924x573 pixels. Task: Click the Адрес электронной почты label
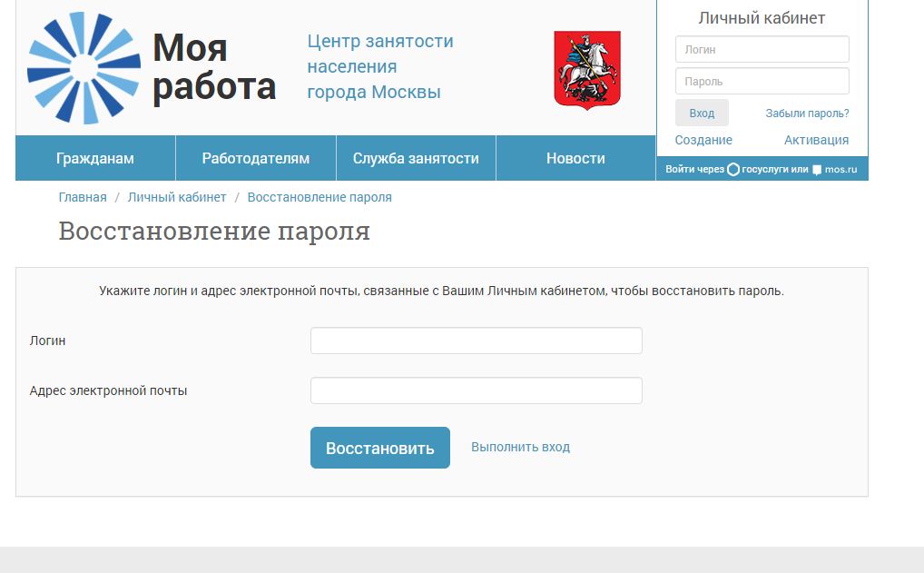click(108, 390)
